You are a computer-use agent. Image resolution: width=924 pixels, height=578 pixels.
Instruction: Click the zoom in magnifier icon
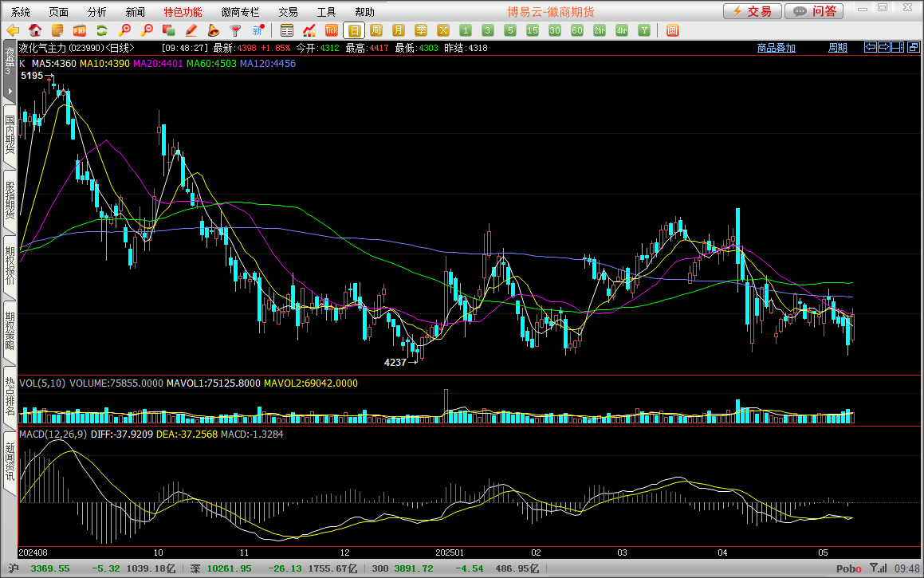coord(124,30)
